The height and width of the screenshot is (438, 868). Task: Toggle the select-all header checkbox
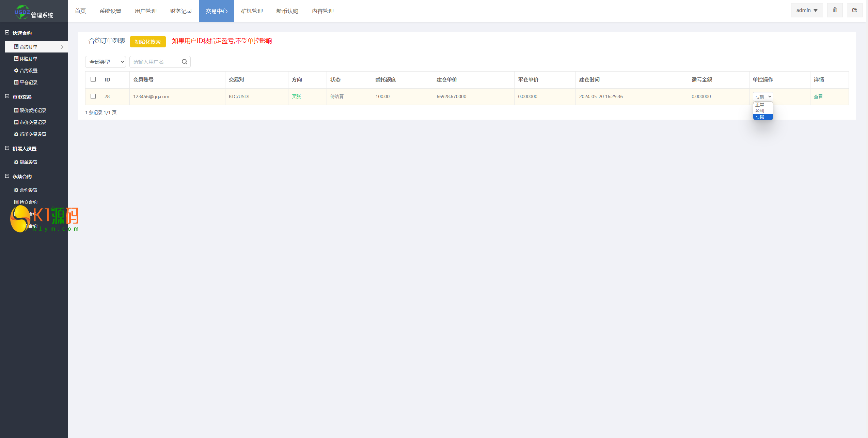tap(93, 79)
